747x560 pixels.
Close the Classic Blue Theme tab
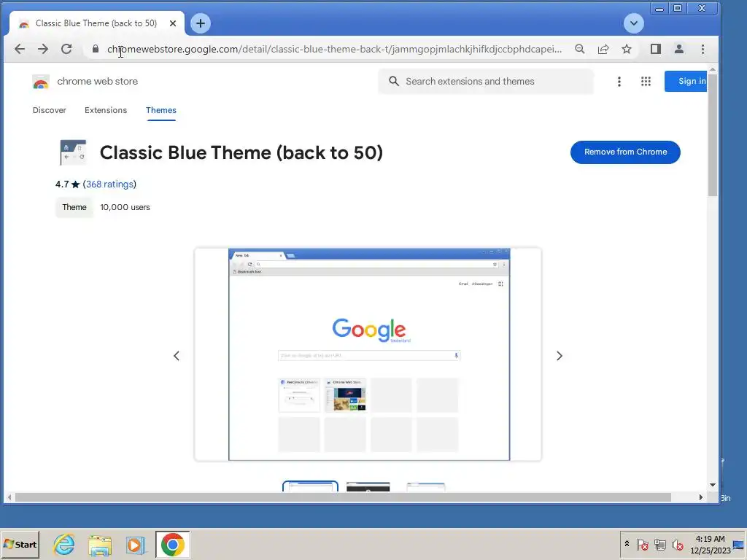click(173, 23)
